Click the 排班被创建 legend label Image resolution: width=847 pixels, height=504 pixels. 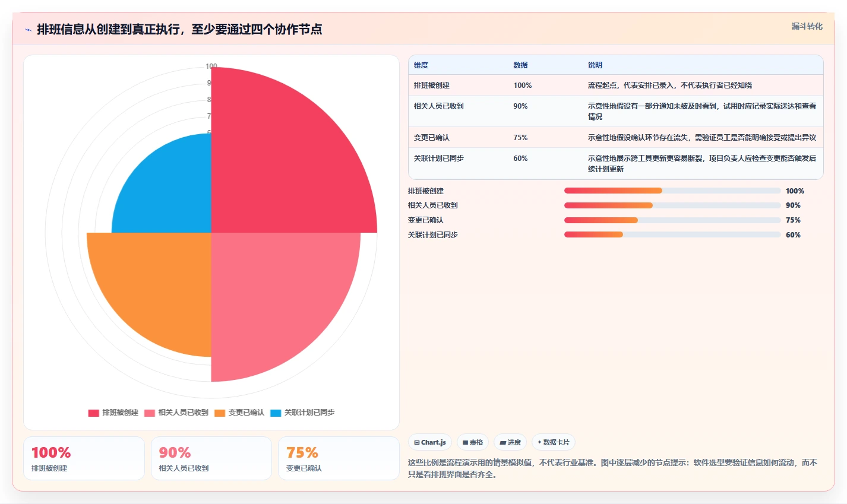[x=120, y=413]
